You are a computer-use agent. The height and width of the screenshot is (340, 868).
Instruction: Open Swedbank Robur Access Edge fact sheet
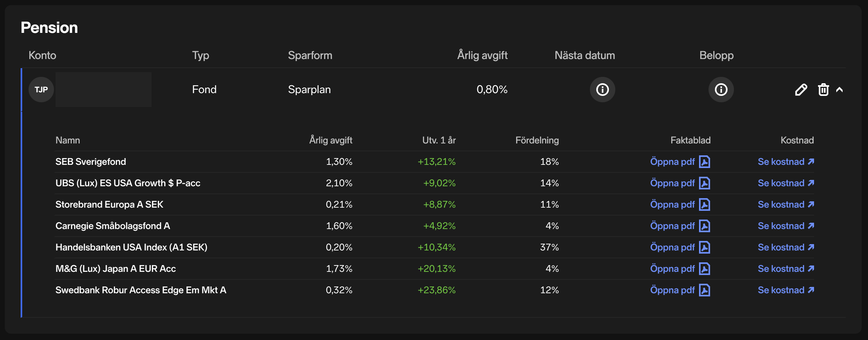(x=672, y=290)
